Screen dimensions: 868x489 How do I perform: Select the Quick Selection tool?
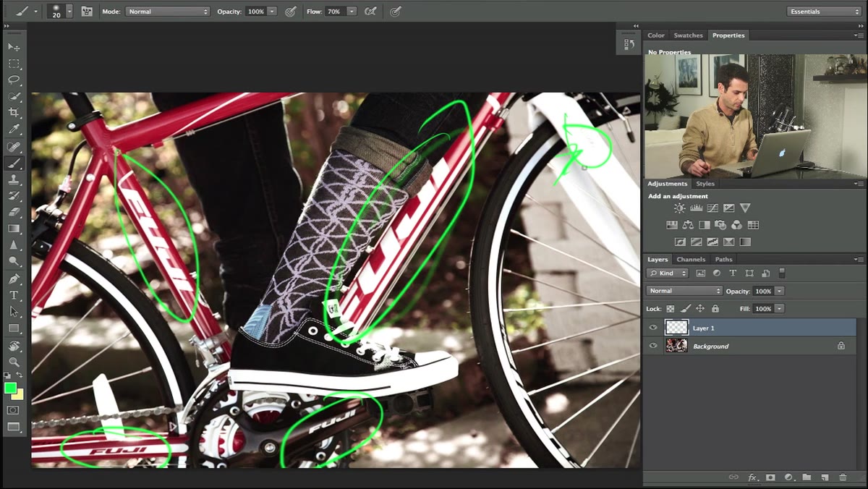pyautogui.click(x=14, y=96)
